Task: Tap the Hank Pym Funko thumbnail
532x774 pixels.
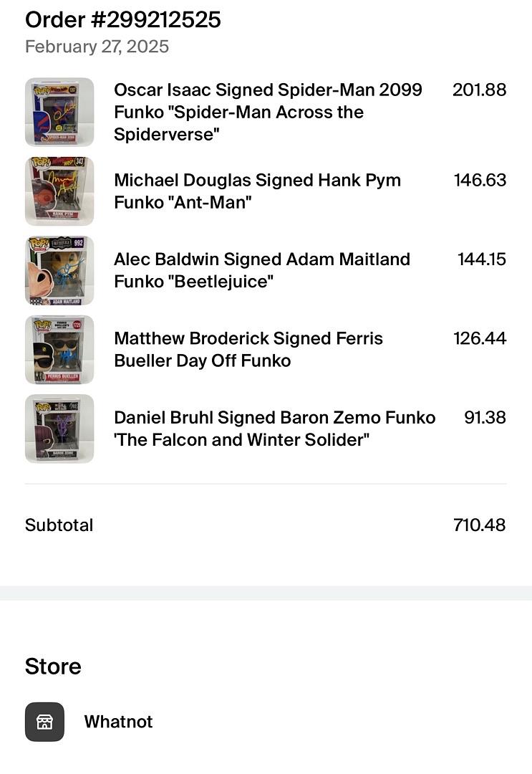Action: (59, 191)
